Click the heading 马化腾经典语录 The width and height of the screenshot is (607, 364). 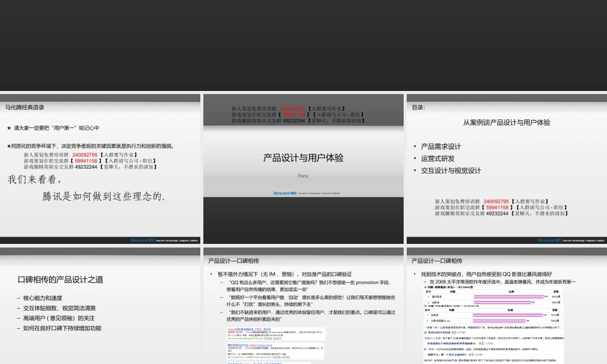click(x=24, y=107)
